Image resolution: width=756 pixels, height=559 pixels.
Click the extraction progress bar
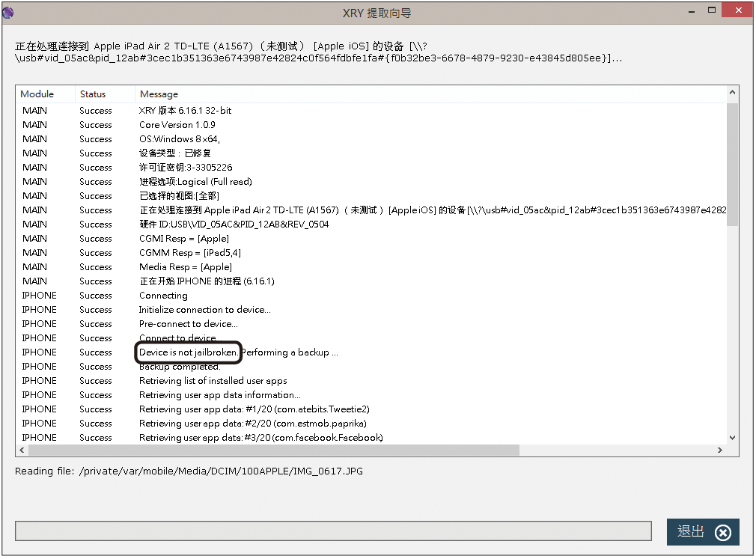pos(333,531)
